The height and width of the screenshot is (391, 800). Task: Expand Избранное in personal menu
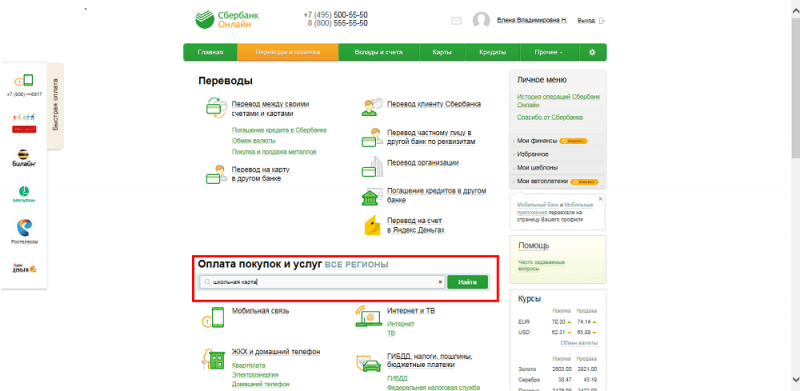tap(532, 154)
